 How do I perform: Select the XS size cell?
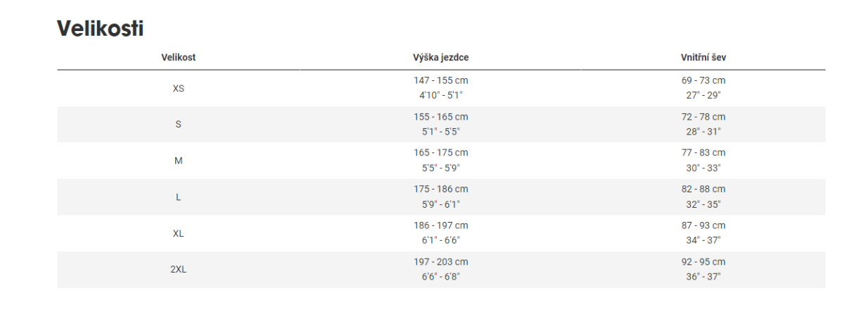(178, 89)
